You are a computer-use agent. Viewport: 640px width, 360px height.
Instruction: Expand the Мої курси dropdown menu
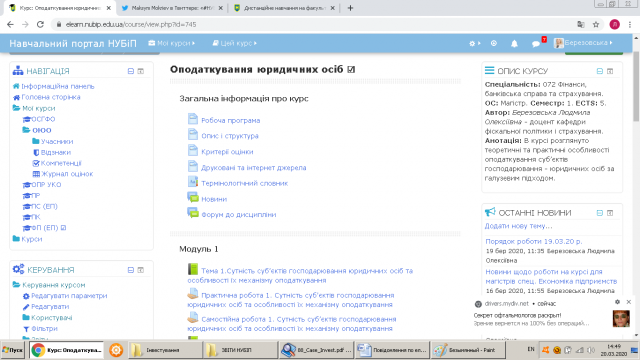(172, 43)
